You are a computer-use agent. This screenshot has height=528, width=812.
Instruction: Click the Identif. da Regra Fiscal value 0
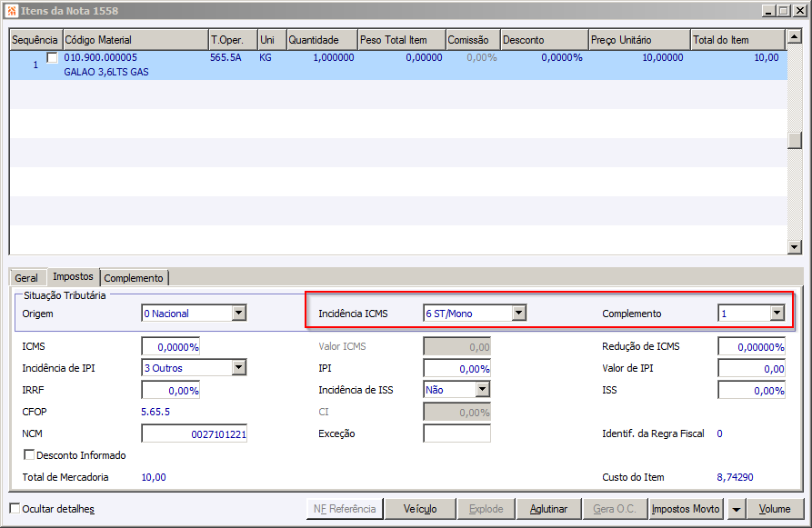click(x=719, y=433)
